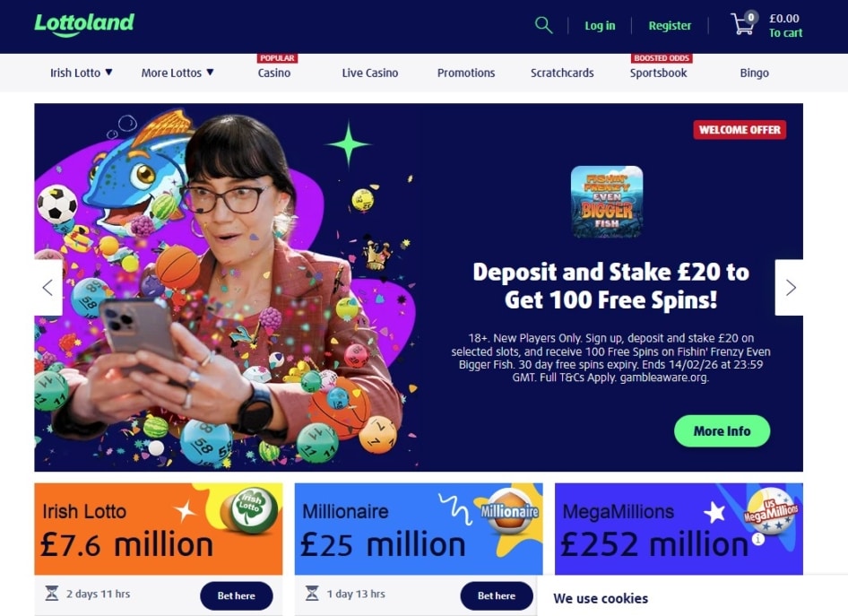The width and height of the screenshot is (848, 616).
Task: Click the More Info button
Action: point(722,431)
